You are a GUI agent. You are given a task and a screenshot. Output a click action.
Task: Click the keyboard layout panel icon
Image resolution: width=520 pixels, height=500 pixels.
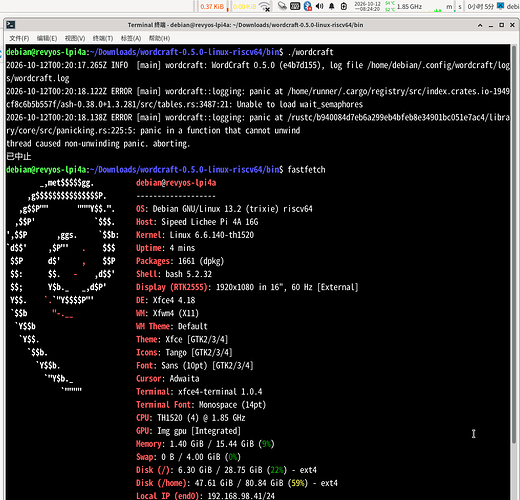tap(295, 6)
